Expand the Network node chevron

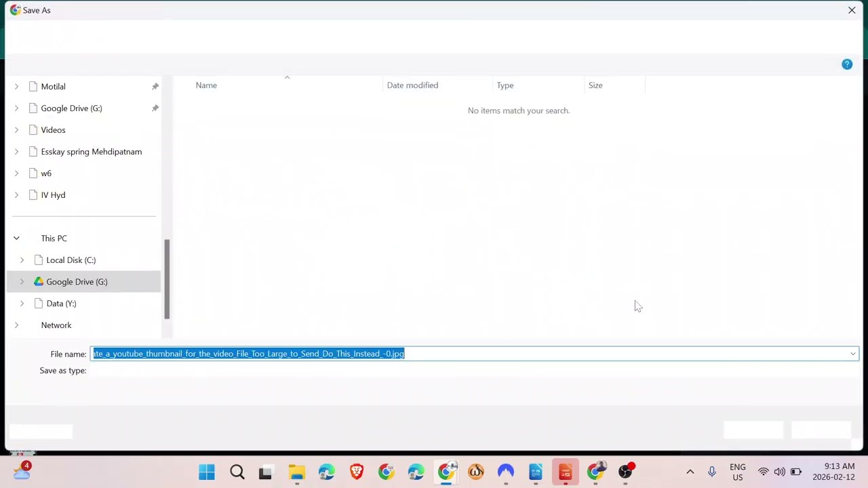(16, 325)
